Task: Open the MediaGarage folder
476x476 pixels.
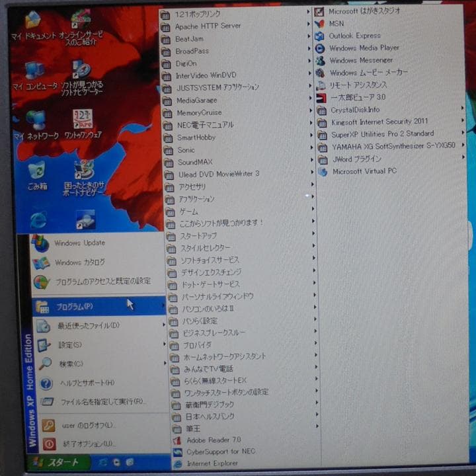Action: click(237, 100)
